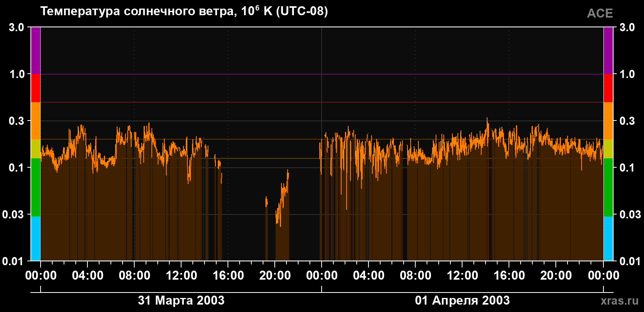
Task: Click the 3.0 value on the right axis
Action: coord(627,27)
